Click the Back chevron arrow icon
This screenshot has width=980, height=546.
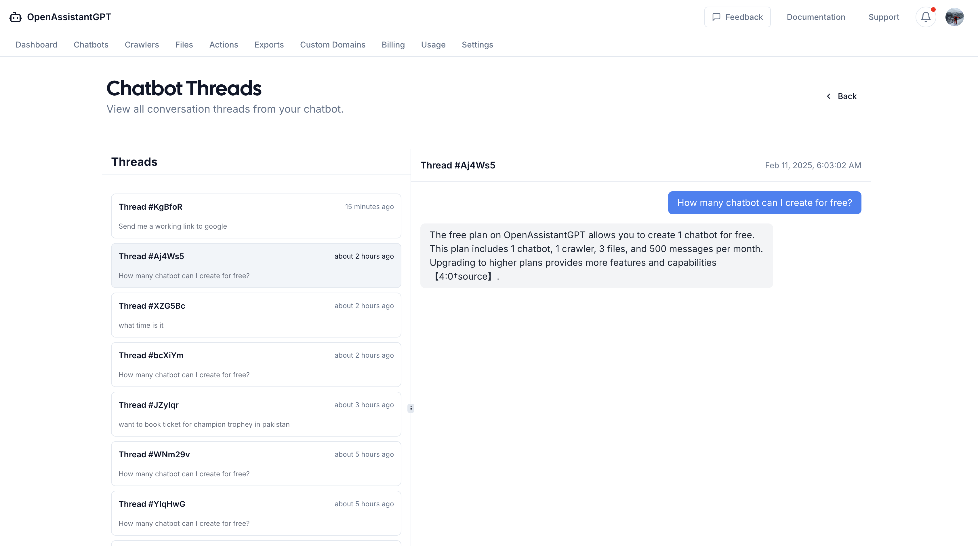[828, 96]
